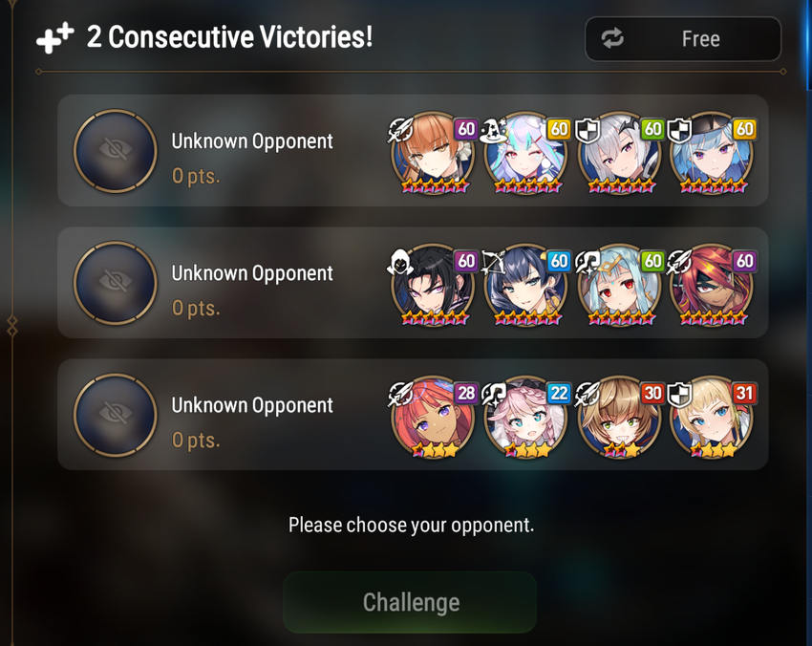Select the second opponent's hidden profile avatar
Viewport: 812px width, 646px height.
coord(115,283)
